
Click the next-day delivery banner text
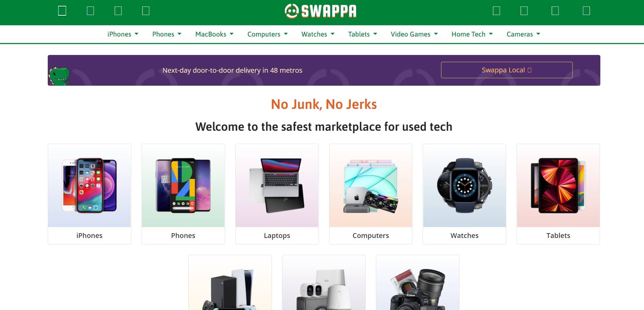(x=232, y=70)
